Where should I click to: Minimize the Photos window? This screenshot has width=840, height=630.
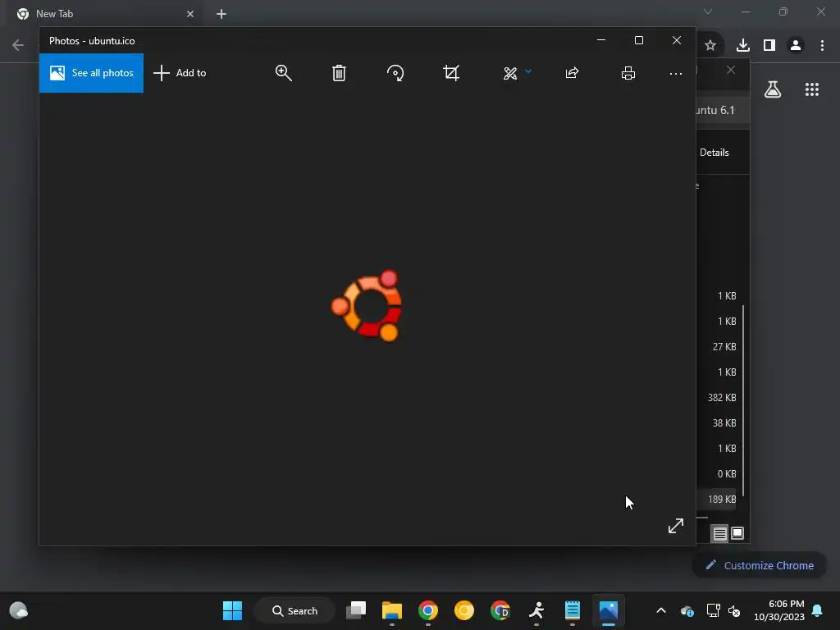pos(601,40)
